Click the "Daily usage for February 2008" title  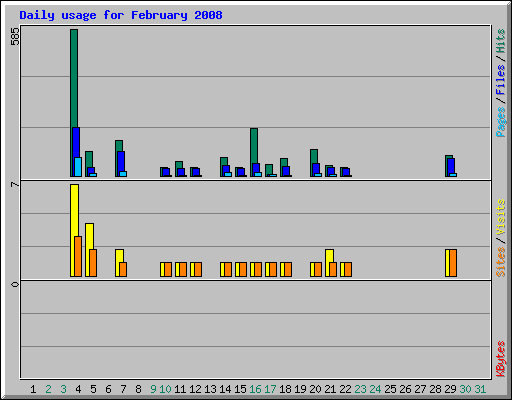pyautogui.click(x=121, y=15)
